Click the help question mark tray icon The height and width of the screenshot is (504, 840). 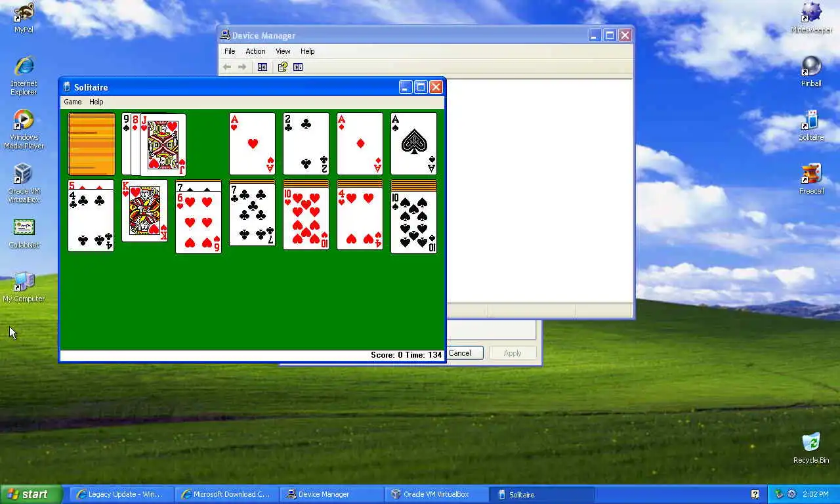[x=755, y=494]
